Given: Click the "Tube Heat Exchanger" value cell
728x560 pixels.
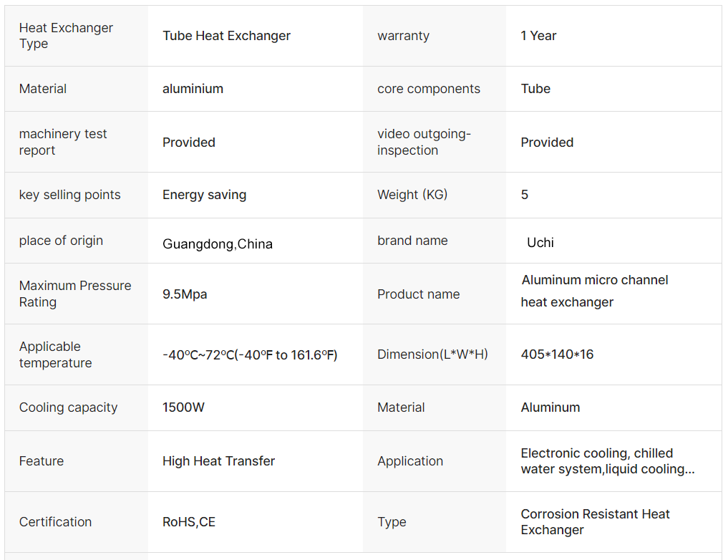Looking at the screenshot, I should (226, 36).
